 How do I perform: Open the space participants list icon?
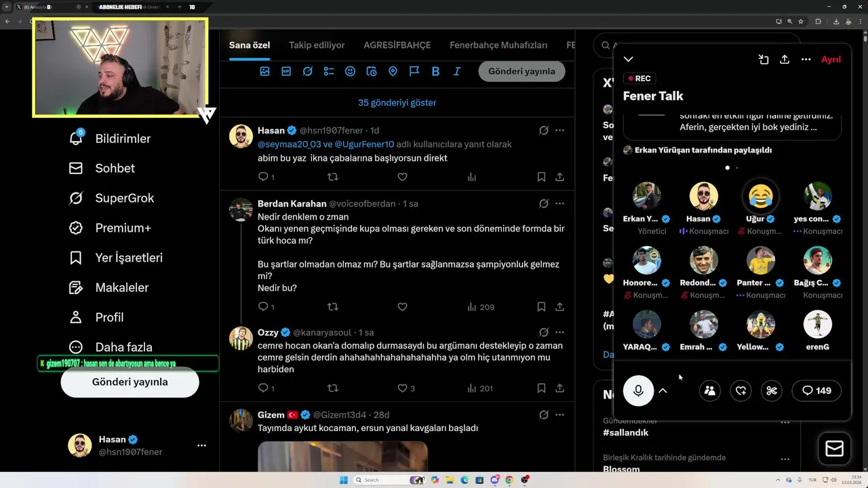tap(710, 390)
